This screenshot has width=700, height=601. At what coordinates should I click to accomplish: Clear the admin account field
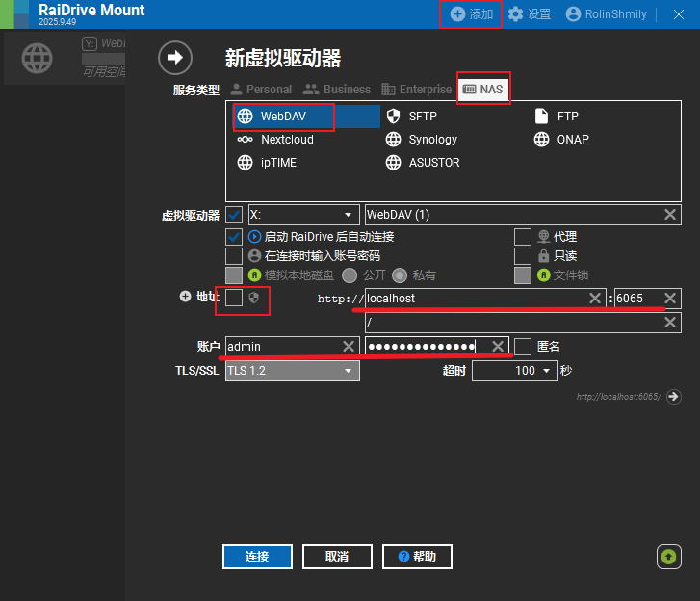(x=349, y=347)
